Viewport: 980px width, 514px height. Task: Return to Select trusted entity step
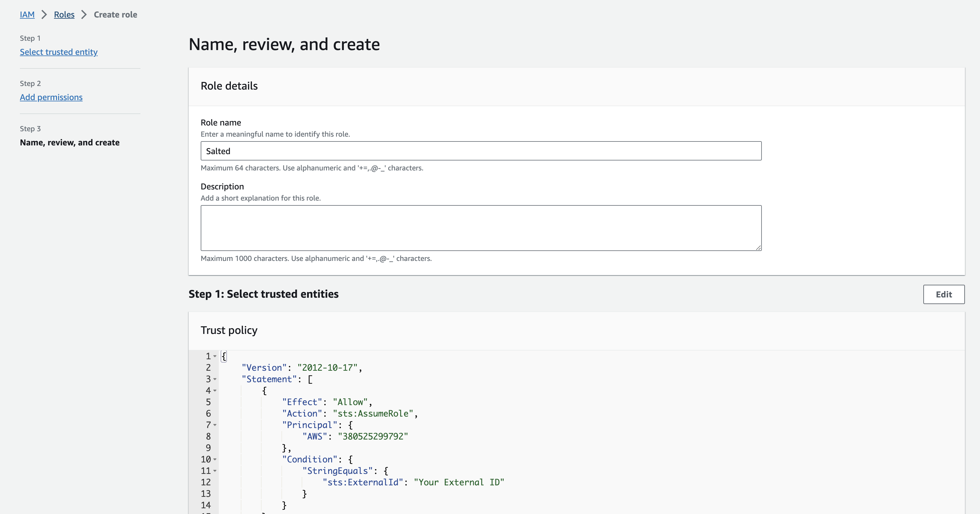coord(58,52)
